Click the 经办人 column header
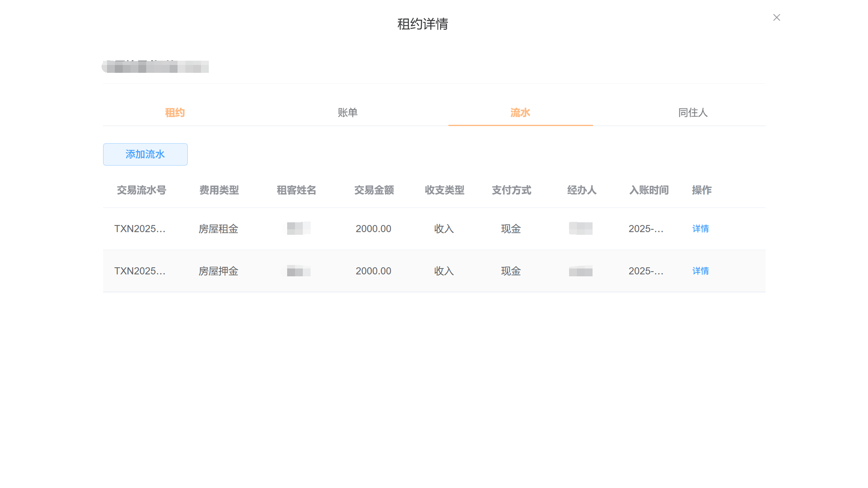Screen dimensions: 868x488 [x=581, y=190]
